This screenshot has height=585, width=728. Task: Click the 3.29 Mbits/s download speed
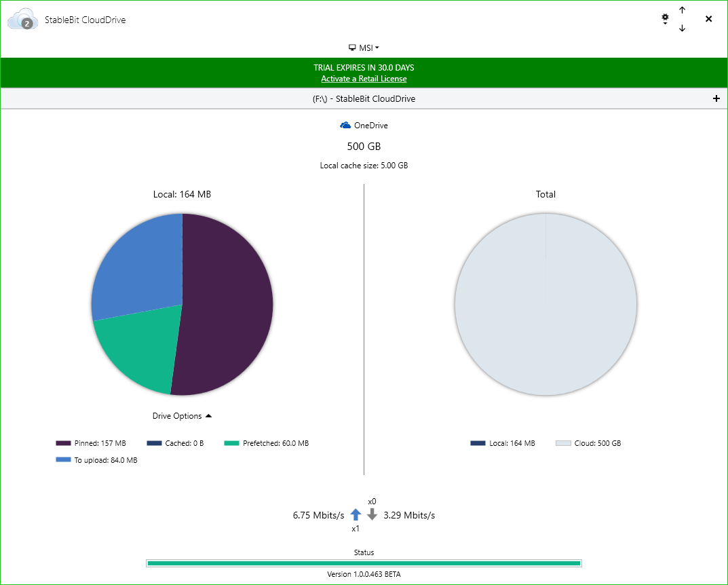click(409, 515)
